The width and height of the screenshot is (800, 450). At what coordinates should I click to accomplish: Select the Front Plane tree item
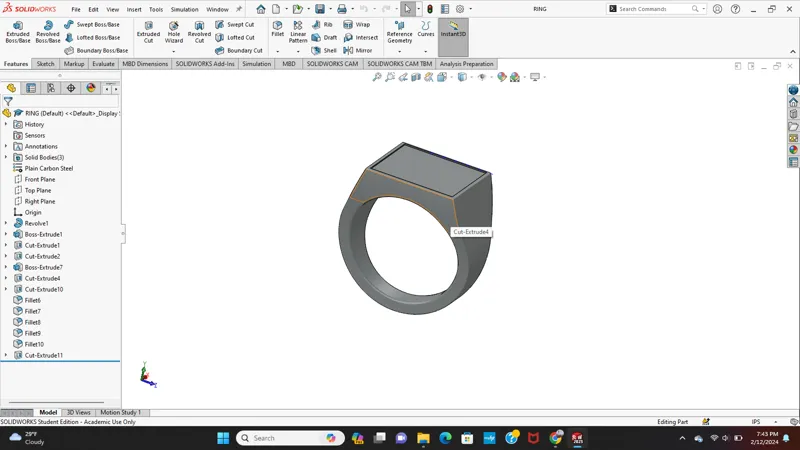point(40,179)
